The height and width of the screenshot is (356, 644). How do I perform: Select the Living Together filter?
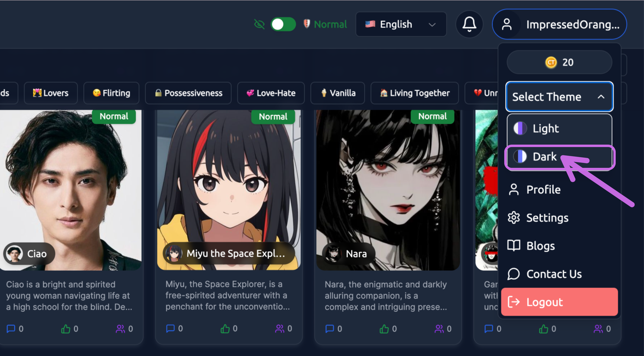coord(415,93)
